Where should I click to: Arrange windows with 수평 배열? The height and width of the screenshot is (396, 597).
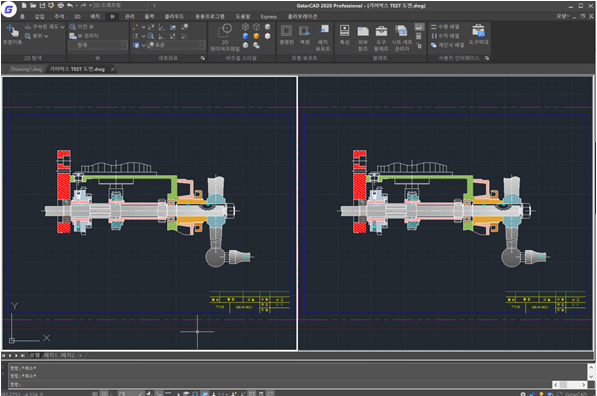(x=445, y=27)
